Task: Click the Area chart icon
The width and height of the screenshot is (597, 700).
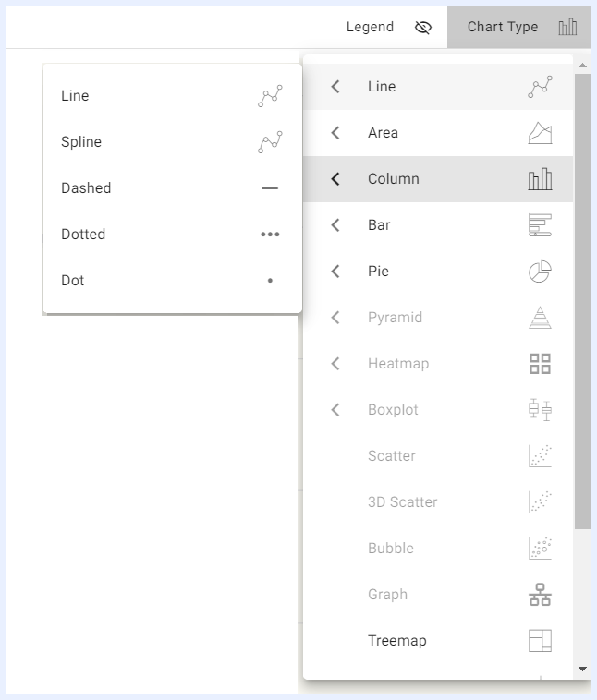Action: click(x=540, y=133)
